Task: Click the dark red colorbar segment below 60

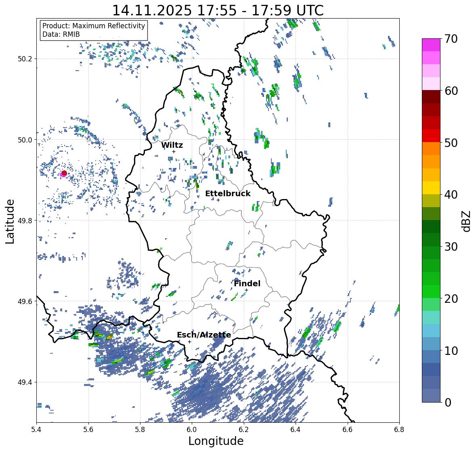Action: [431, 97]
